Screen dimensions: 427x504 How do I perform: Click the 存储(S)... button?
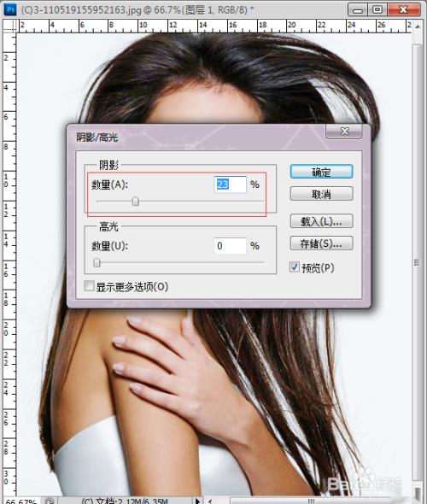coord(321,243)
